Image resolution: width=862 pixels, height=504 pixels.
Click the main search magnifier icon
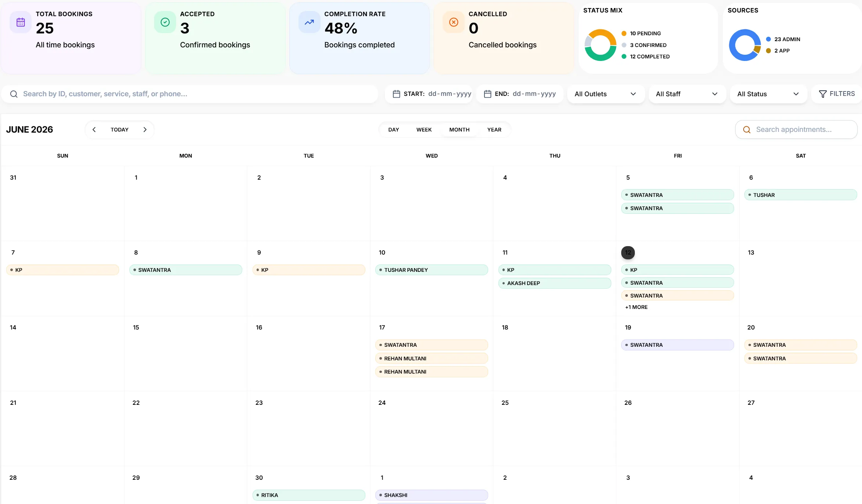(x=14, y=94)
